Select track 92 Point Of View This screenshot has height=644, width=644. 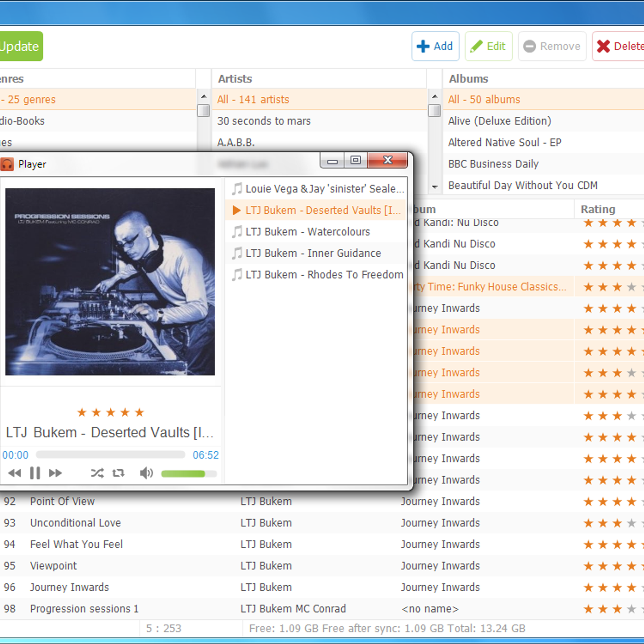322,501
